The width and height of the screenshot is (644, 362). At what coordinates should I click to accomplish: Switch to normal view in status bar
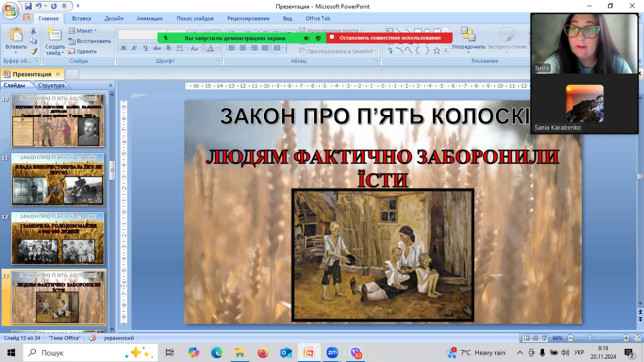point(526,337)
